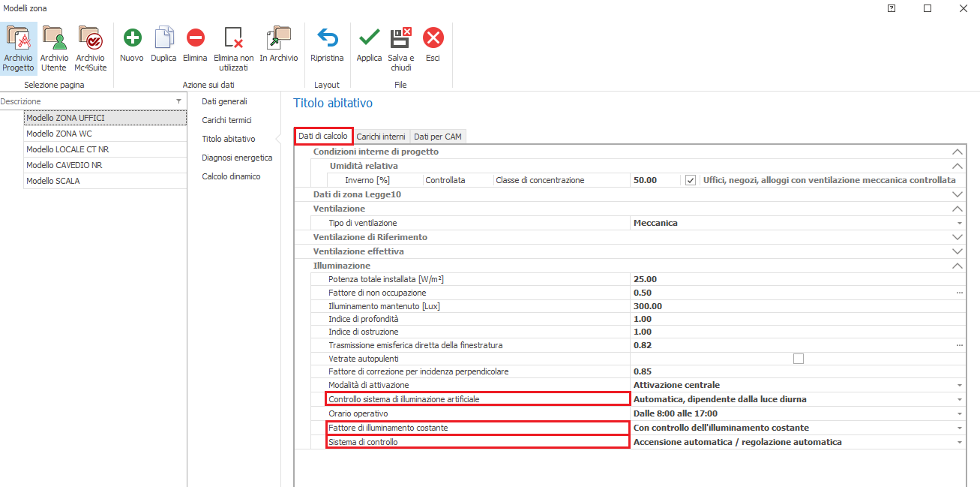980x487 pixels.
Task: Toggle the Vetrate autopulenti checkbox
Action: point(798,359)
